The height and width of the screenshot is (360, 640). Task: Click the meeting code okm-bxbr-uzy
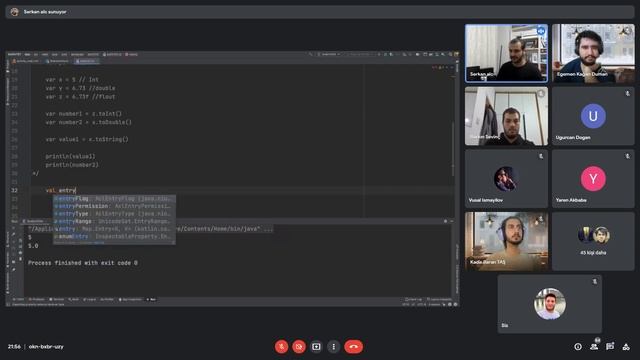click(x=46, y=347)
